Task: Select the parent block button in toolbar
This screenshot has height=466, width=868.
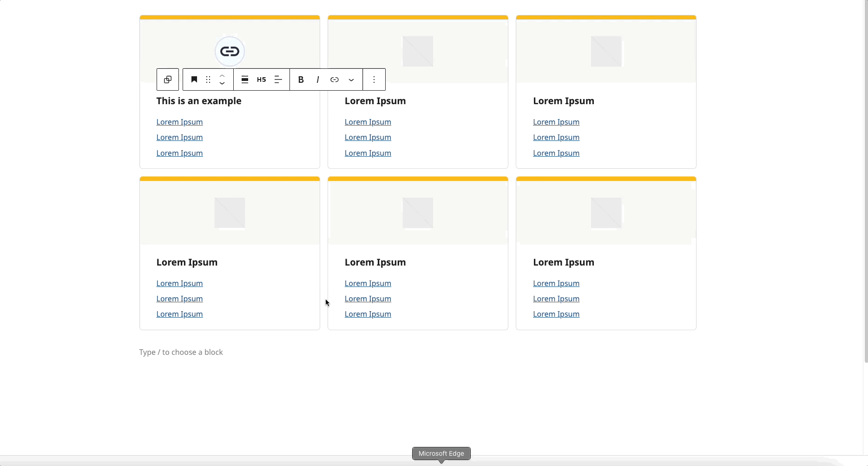Action: (x=168, y=80)
